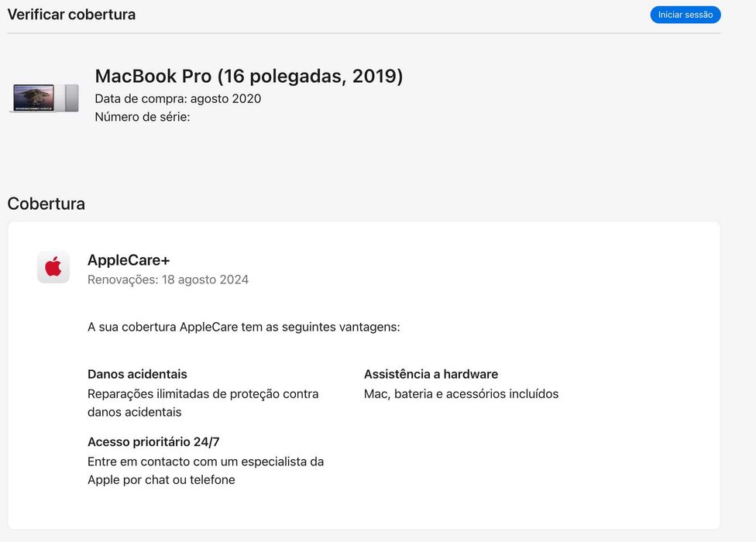Click the Mac, bateria e acessórios incluídos text
The height and width of the screenshot is (542, 756).
[x=461, y=394]
